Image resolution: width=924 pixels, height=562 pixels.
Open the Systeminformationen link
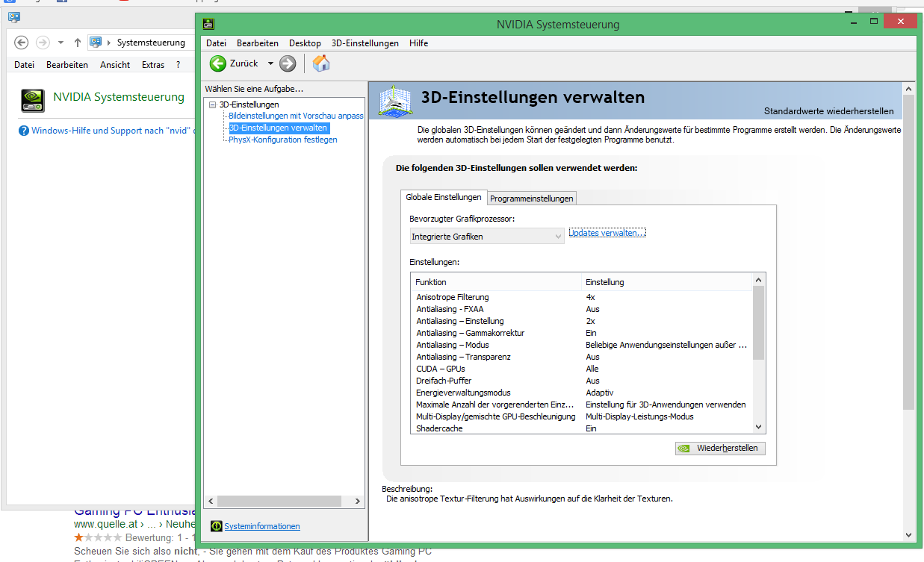point(262,526)
